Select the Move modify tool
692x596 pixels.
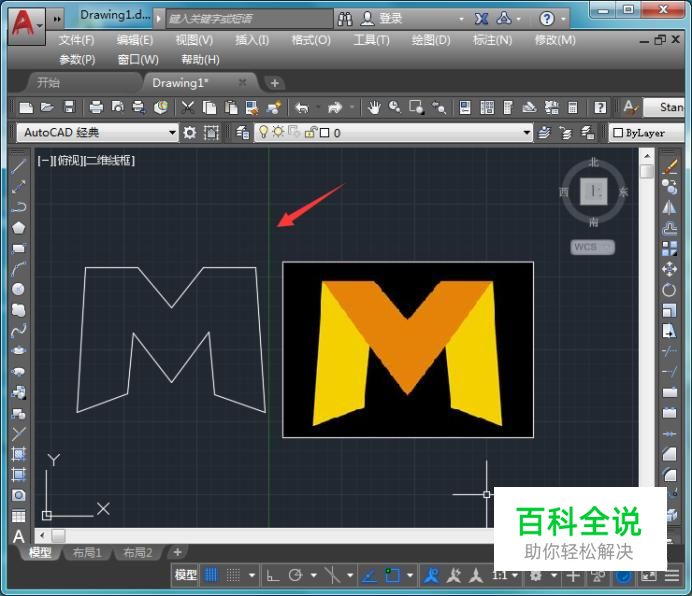(x=669, y=268)
